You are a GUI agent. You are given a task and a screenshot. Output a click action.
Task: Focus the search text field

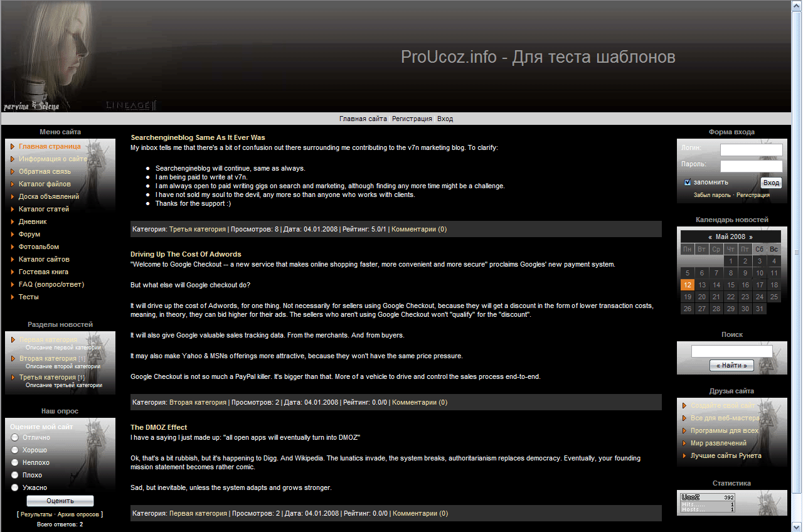[731, 351]
